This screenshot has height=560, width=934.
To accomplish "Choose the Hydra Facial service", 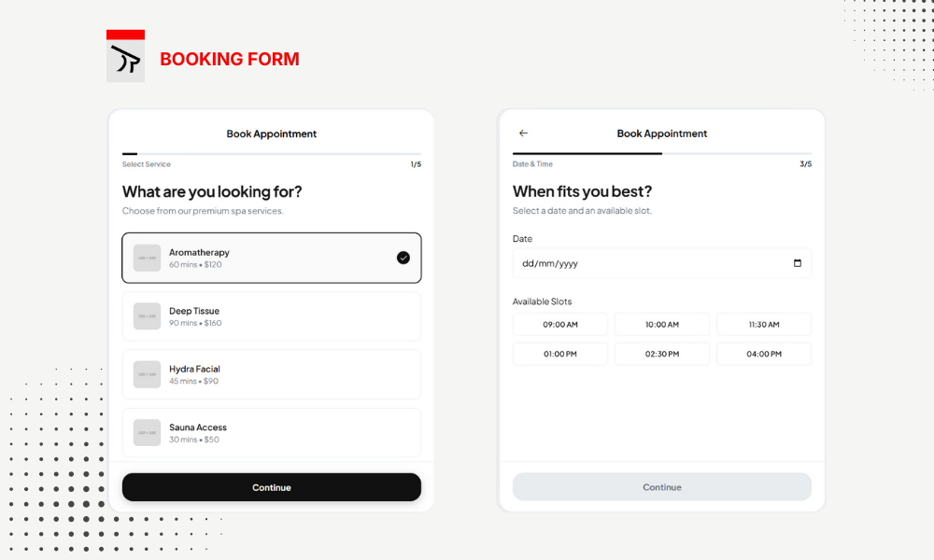I will click(271, 374).
